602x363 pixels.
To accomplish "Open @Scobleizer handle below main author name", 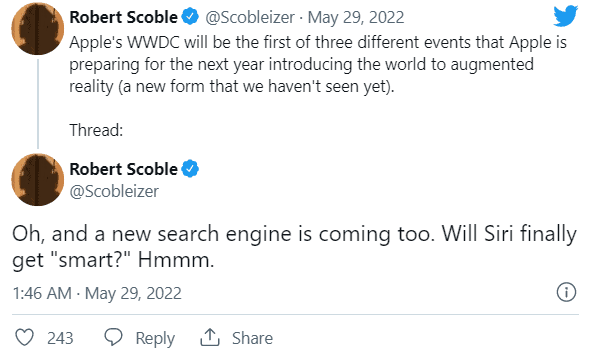I will (114, 191).
